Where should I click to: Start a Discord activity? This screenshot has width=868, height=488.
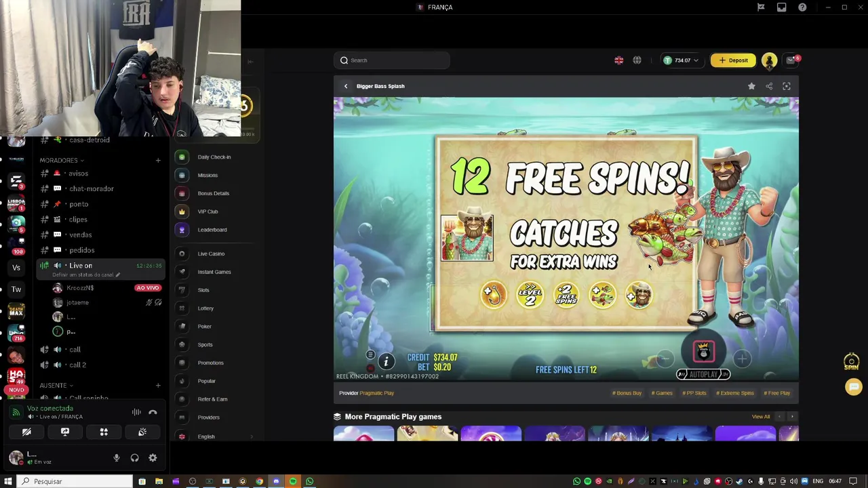104,432
